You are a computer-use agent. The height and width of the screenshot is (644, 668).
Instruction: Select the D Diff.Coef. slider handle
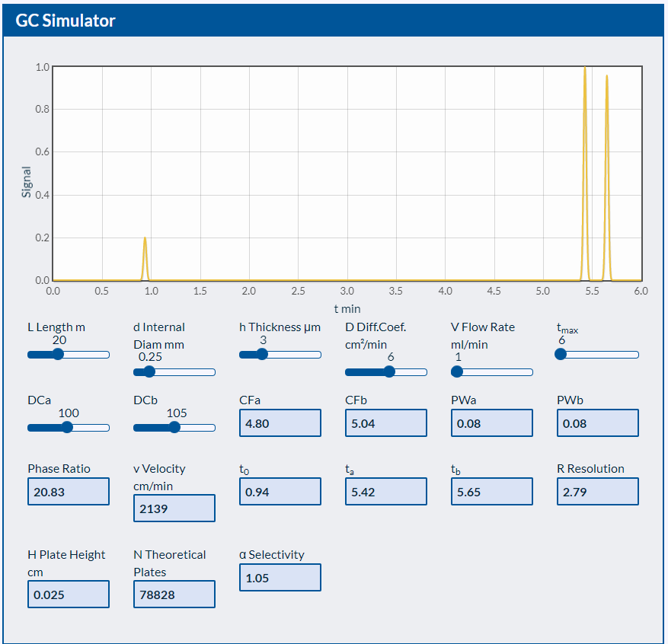(389, 371)
